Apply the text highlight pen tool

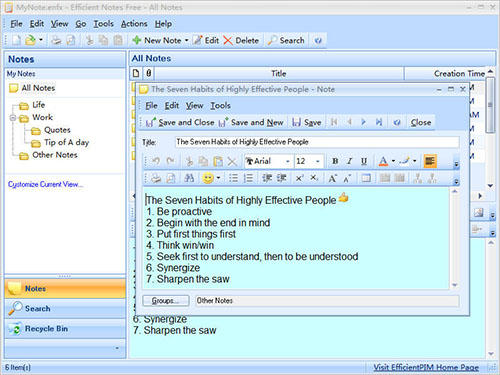pos(404,161)
